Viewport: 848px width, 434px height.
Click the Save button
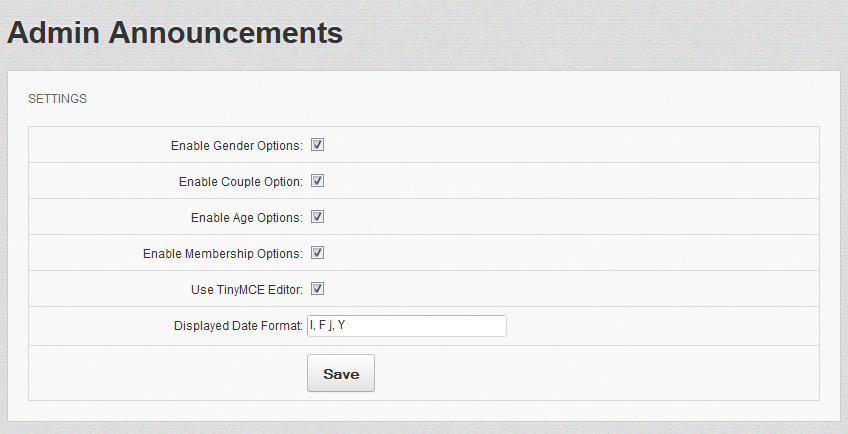click(340, 373)
